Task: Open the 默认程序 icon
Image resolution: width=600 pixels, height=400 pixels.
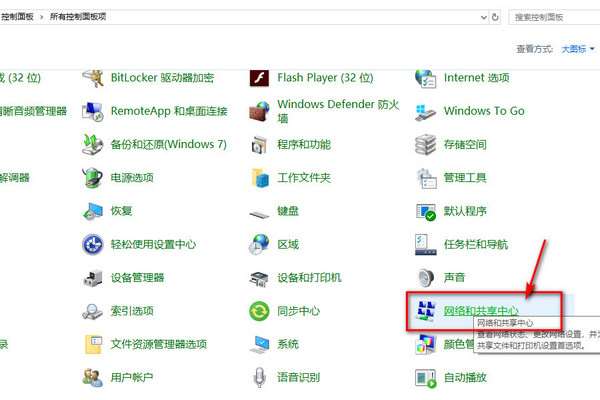Action: [426, 211]
